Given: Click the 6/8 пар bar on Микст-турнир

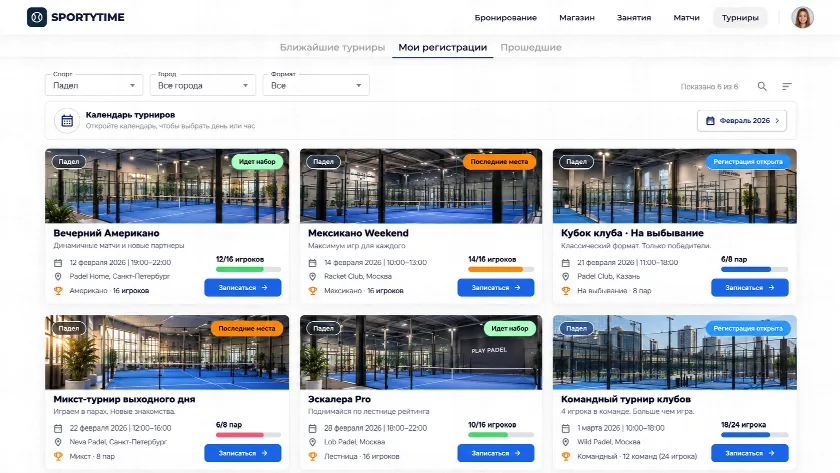Looking at the screenshot, I should pyautogui.click(x=248, y=435).
